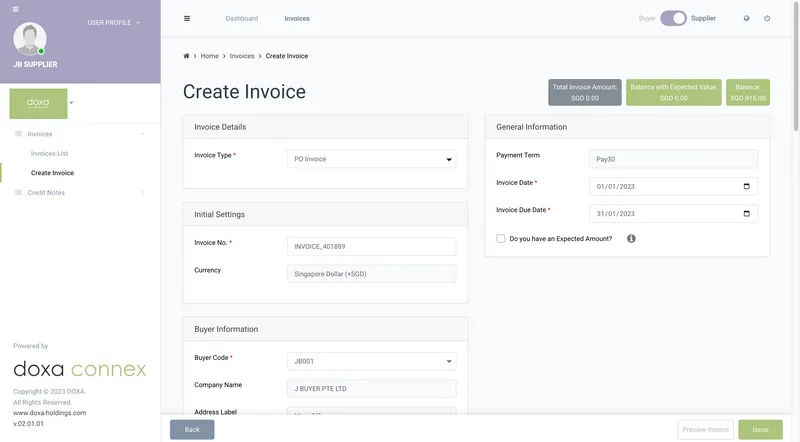Open the Buyer Code dropdown
The image size is (800, 442).
click(x=371, y=361)
